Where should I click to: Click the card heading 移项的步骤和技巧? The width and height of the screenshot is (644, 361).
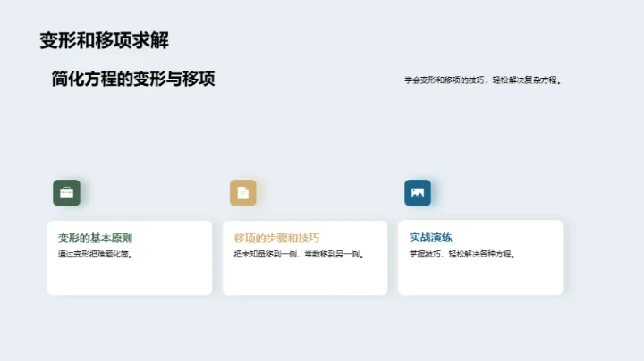click(x=276, y=238)
